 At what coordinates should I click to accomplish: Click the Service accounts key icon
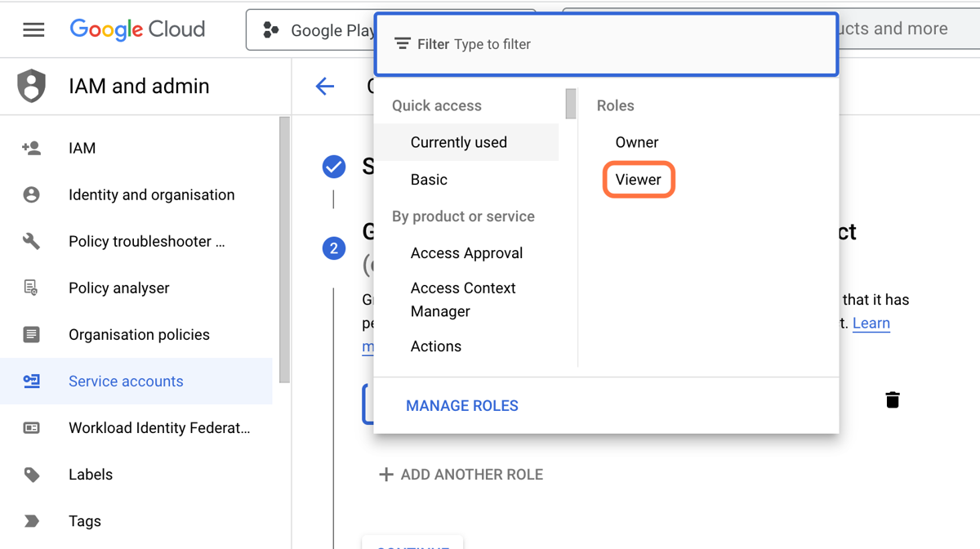click(32, 381)
